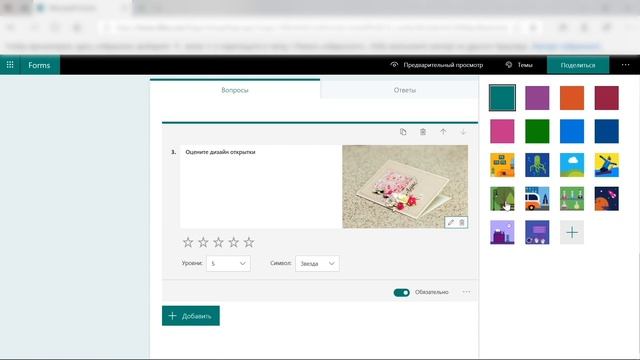Screen dimensions: 640x360
Task: Choose the teal theme color
Action: tap(502, 98)
